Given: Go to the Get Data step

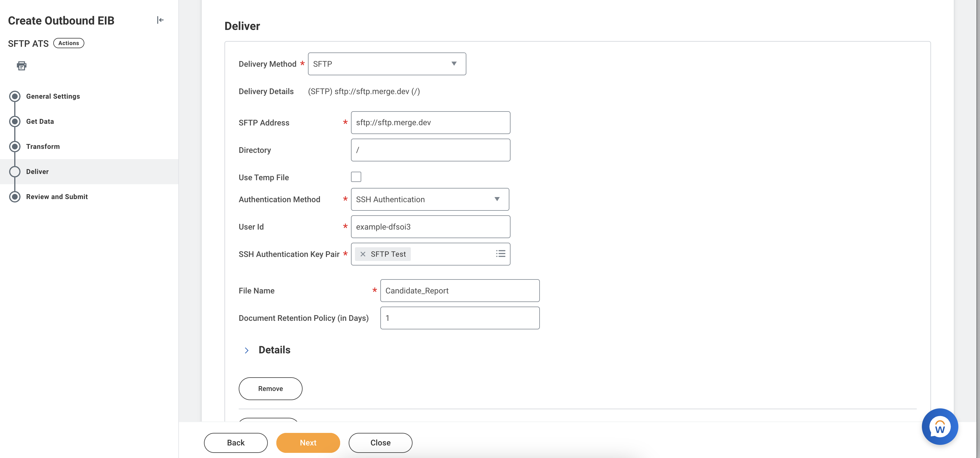Looking at the screenshot, I should coord(40,121).
